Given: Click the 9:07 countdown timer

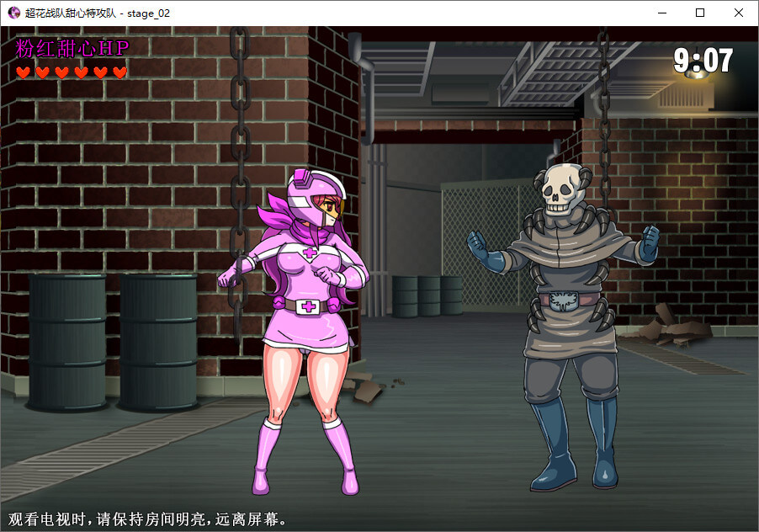Looking at the screenshot, I should [703, 61].
